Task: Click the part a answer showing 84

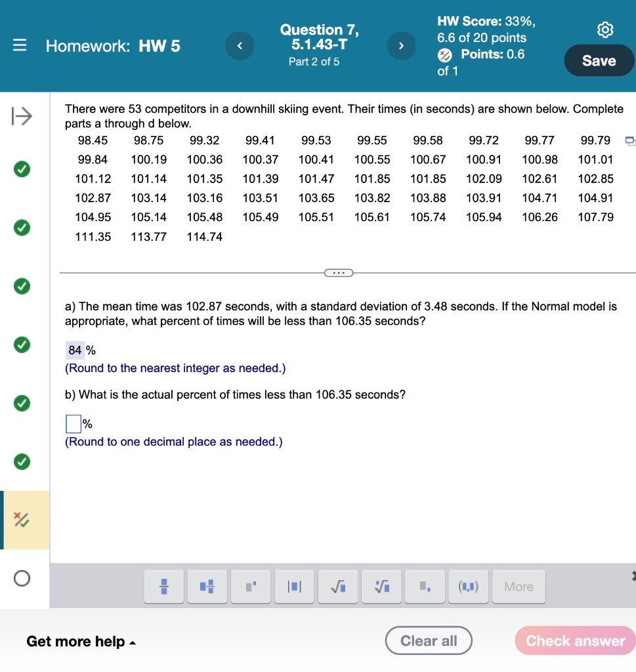Action: pyautogui.click(x=75, y=350)
